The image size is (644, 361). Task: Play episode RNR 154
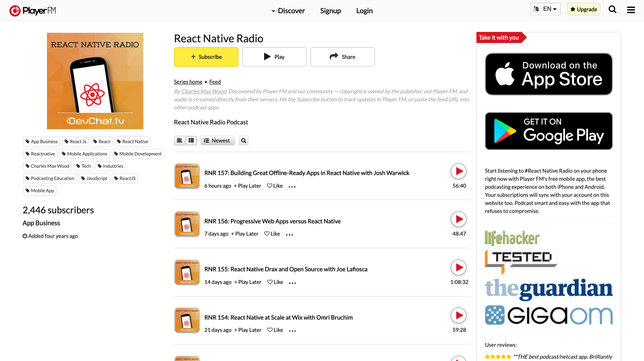tap(458, 315)
